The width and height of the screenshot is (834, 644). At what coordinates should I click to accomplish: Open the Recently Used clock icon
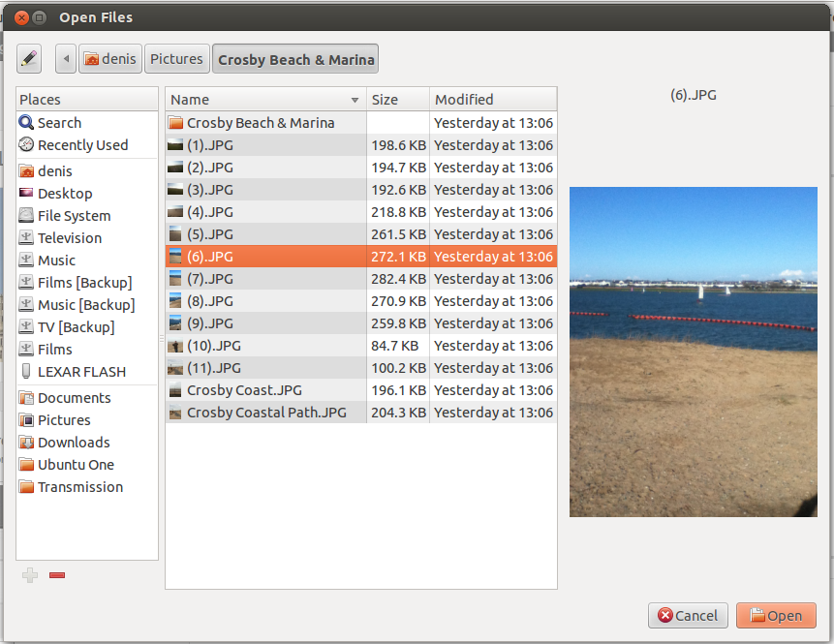pos(26,144)
